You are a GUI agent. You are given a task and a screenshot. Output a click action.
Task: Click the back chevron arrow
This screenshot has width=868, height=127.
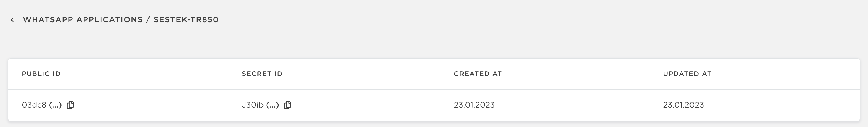tap(13, 20)
